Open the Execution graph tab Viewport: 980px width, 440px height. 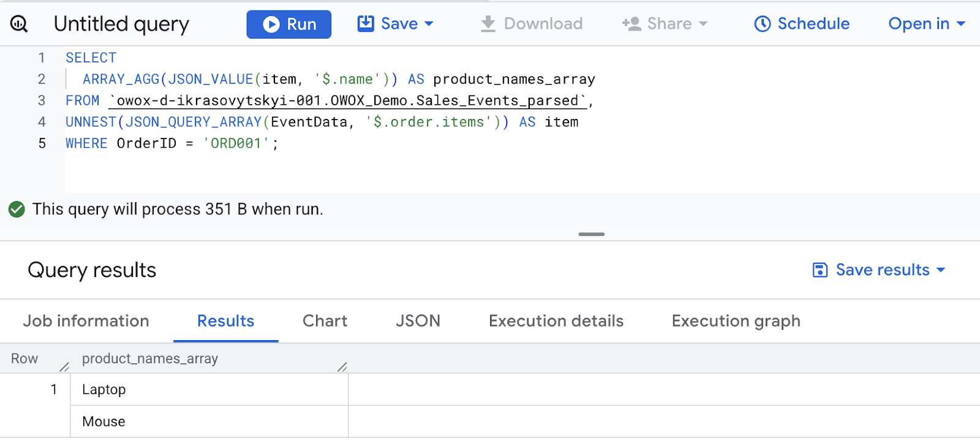click(x=736, y=321)
